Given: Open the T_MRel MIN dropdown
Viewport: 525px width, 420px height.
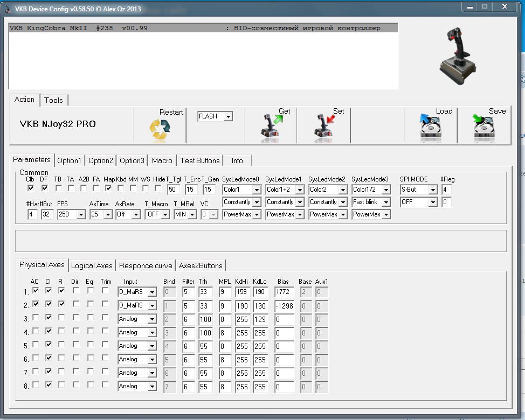Looking at the screenshot, I should pos(192,214).
